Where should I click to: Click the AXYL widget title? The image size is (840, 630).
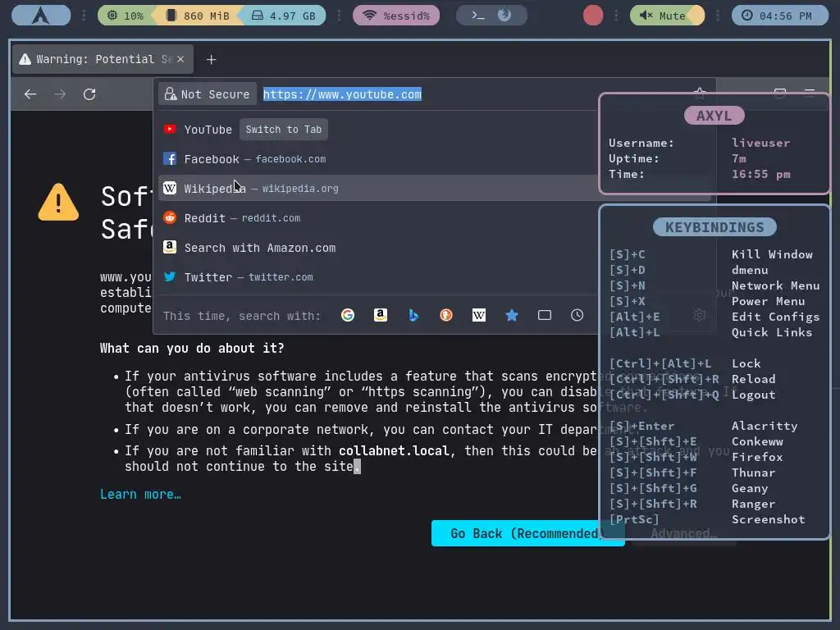tap(714, 115)
